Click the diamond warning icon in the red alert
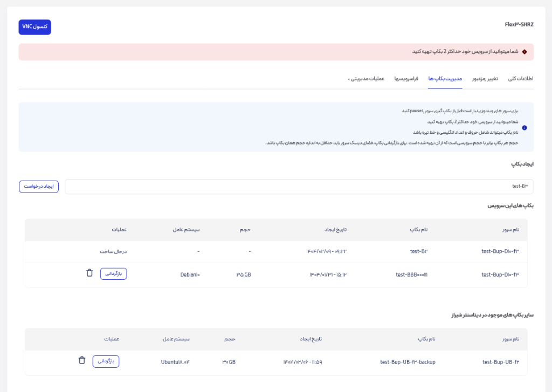Viewport: 552px width, 392px height. 524,52
